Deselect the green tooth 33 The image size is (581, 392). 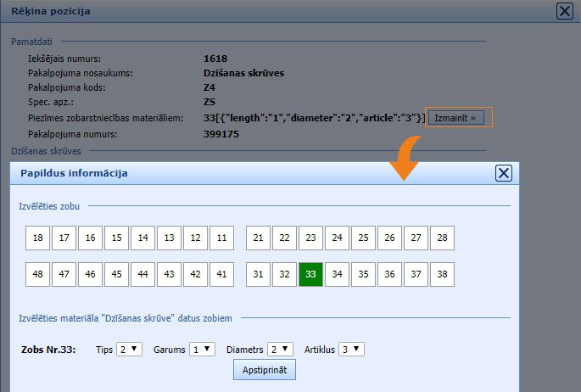point(311,274)
